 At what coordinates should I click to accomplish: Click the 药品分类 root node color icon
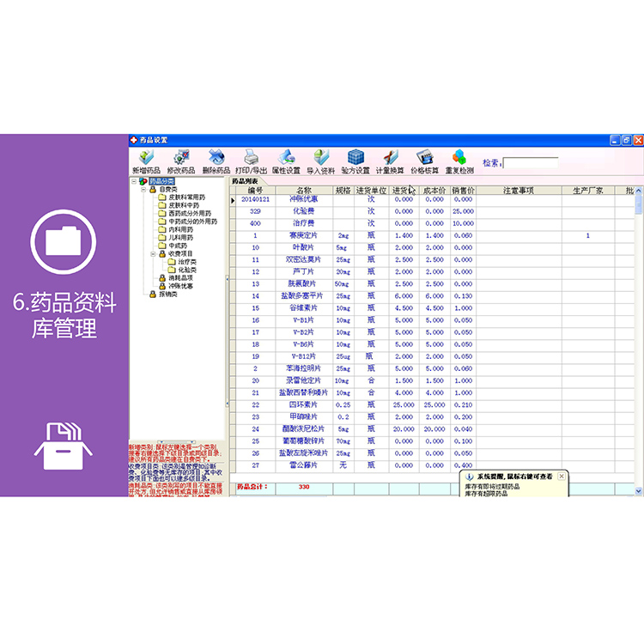[x=143, y=181]
